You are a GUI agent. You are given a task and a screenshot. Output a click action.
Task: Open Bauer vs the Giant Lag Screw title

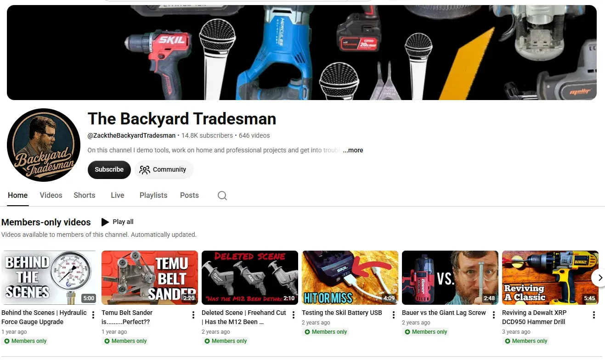[444, 313]
